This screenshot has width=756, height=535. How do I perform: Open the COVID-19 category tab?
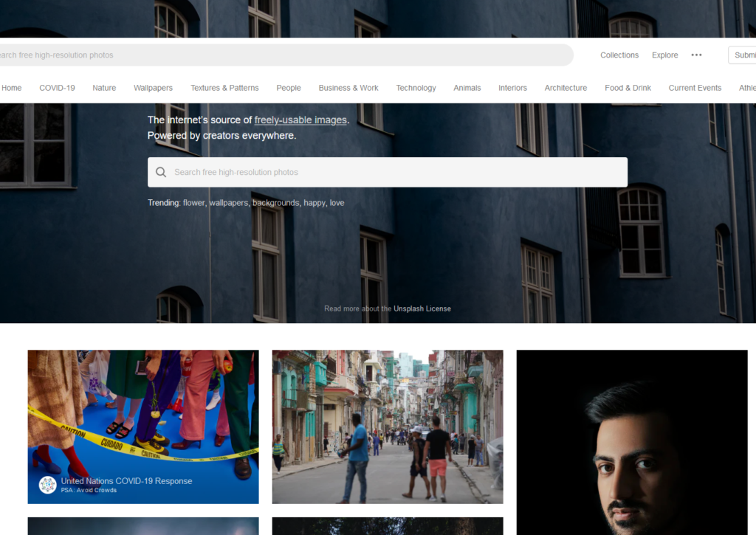57,88
